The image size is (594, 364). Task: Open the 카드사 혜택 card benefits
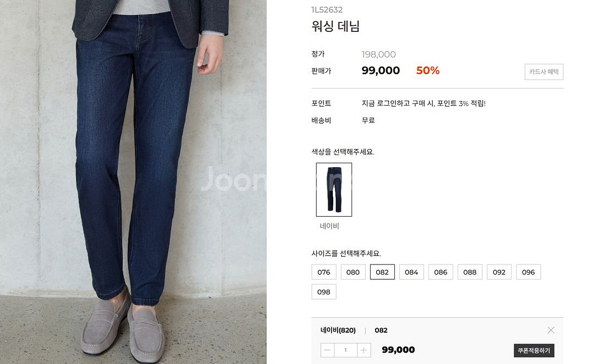pyautogui.click(x=543, y=71)
